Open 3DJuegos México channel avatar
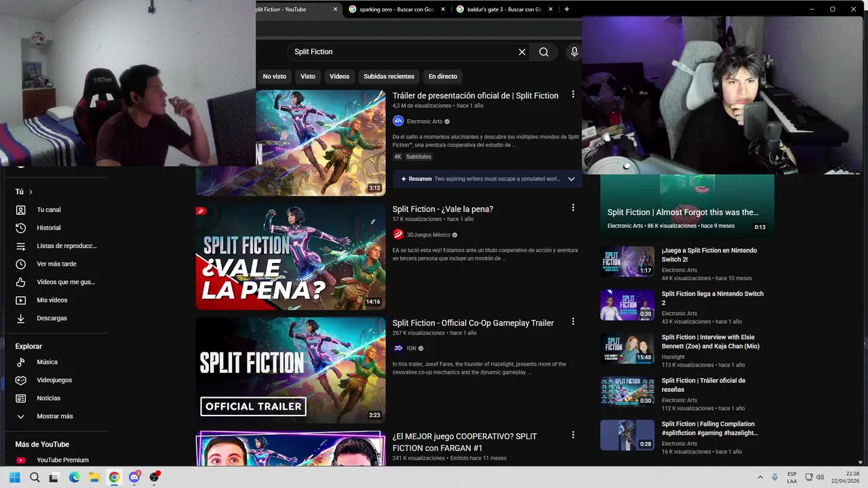This screenshot has height=488, width=868. click(x=398, y=235)
